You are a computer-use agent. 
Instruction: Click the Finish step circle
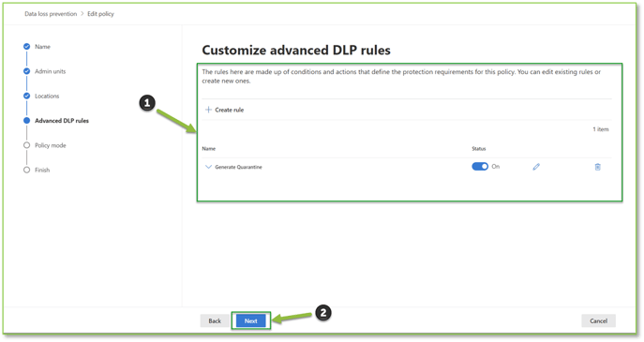[26, 170]
